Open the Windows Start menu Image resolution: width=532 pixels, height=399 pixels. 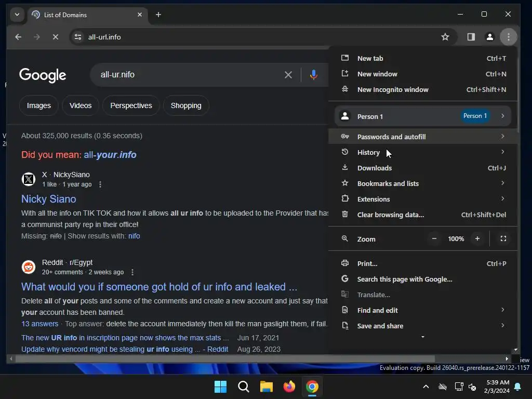pyautogui.click(x=220, y=387)
